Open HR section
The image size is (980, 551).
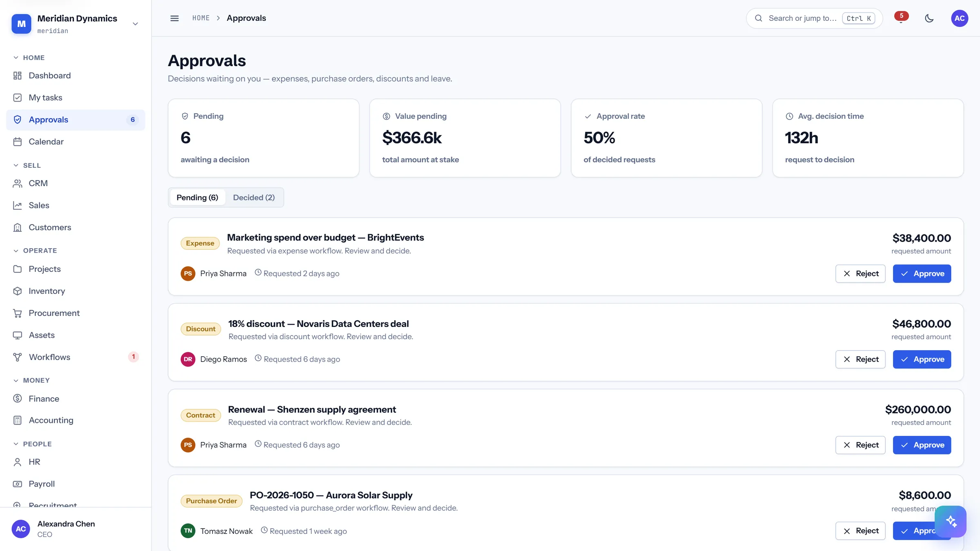tap(76, 462)
